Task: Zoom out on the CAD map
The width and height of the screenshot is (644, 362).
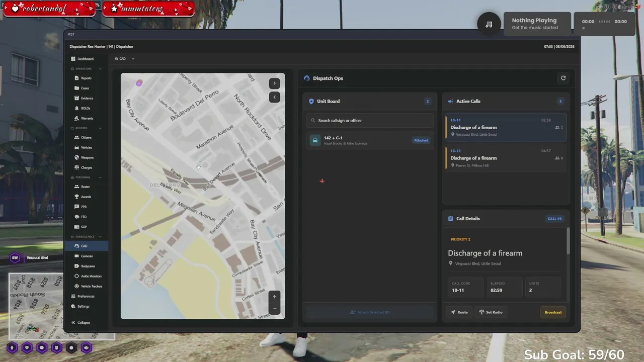Action: pos(274,309)
